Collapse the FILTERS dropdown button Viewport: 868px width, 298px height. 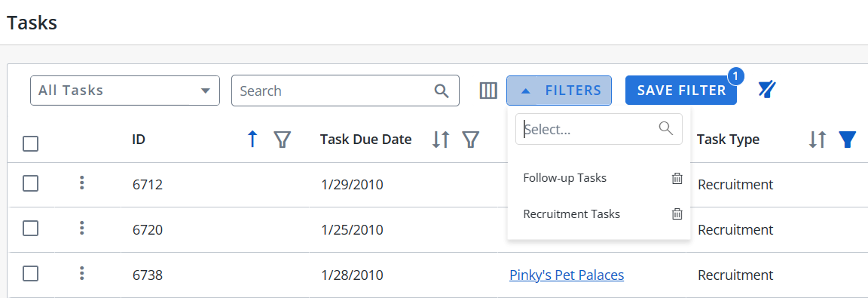(559, 91)
